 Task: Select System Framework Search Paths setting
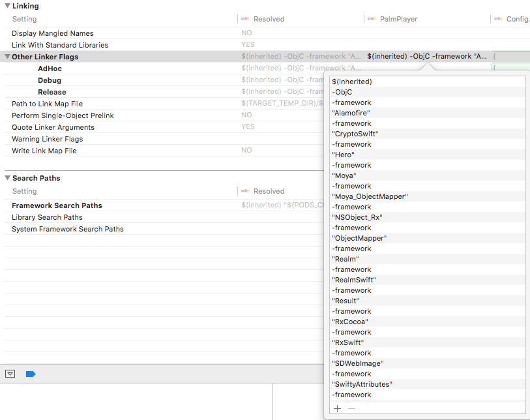click(68, 229)
